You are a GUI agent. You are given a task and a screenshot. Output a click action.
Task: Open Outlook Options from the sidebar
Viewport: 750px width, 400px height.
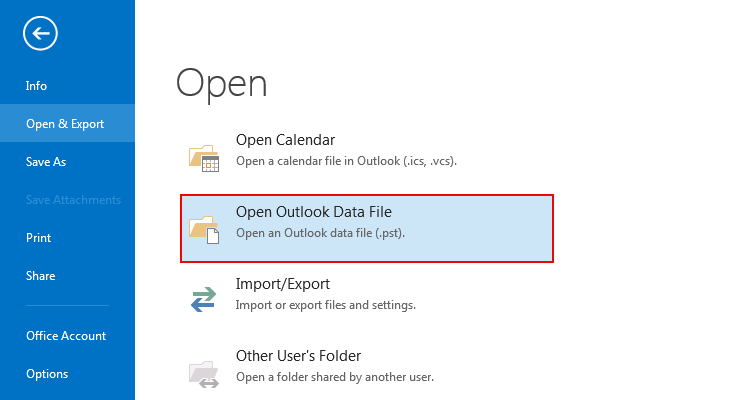click(47, 374)
